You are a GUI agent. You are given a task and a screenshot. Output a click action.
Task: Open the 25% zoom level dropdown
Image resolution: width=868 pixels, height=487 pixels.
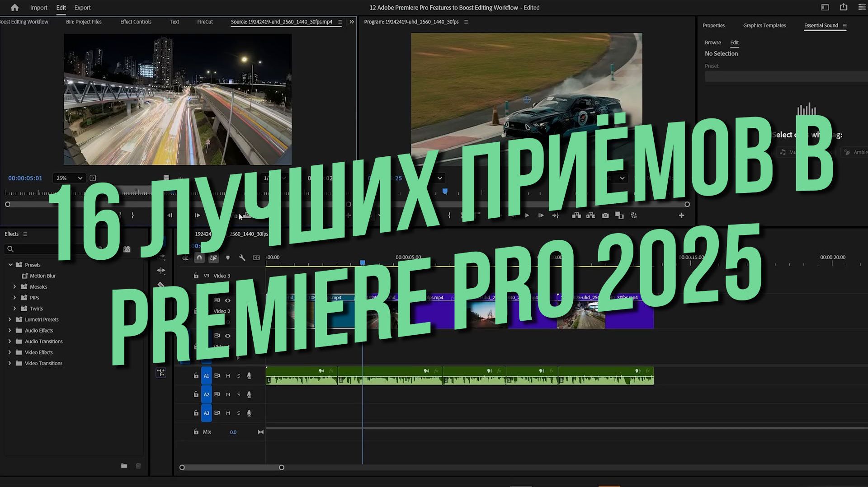pos(69,178)
